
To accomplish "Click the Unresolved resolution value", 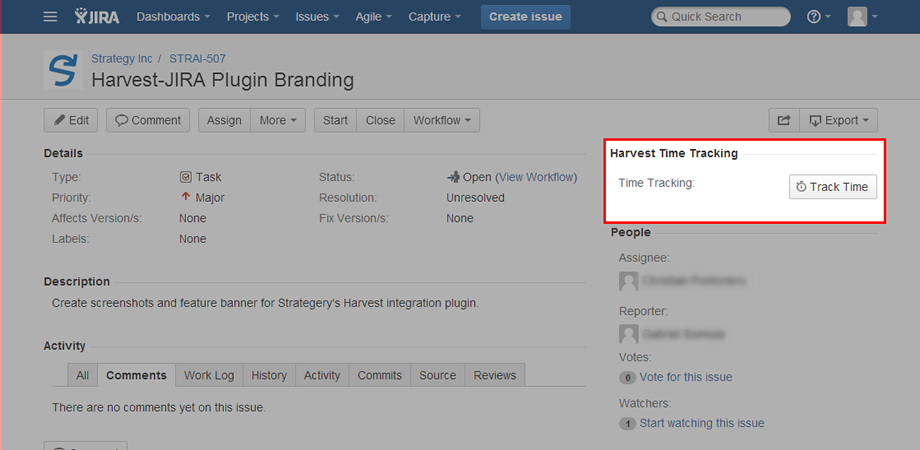I will pyautogui.click(x=475, y=198).
